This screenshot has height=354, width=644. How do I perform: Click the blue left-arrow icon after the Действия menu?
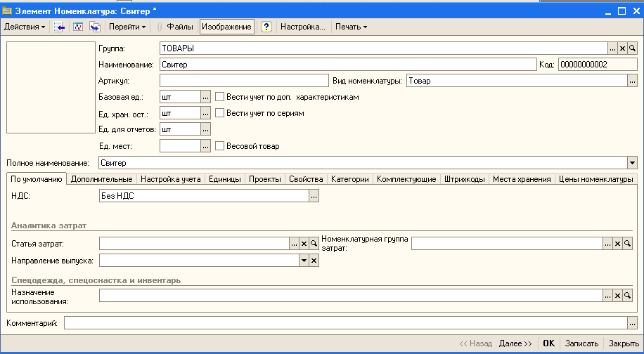(60, 27)
